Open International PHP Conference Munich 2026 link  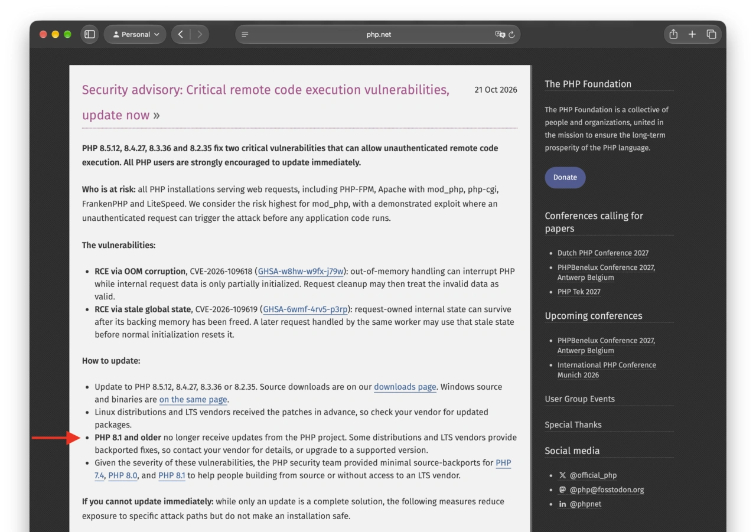[x=607, y=370]
